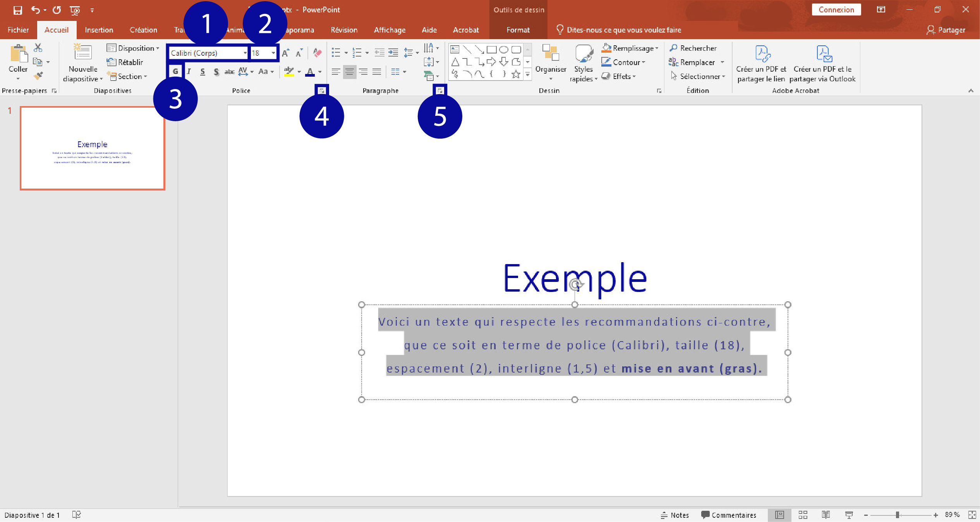The image size is (980, 522).
Task: Open the Calibri font name dropdown
Action: tap(245, 53)
